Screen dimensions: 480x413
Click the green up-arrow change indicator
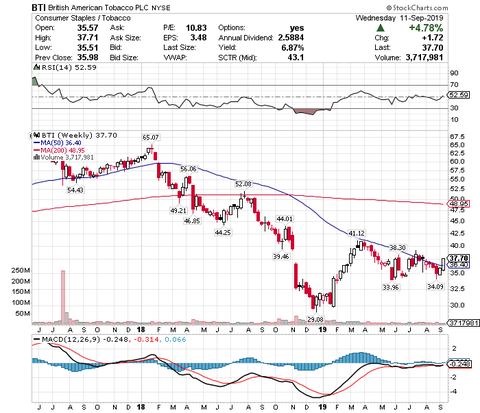click(381, 28)
